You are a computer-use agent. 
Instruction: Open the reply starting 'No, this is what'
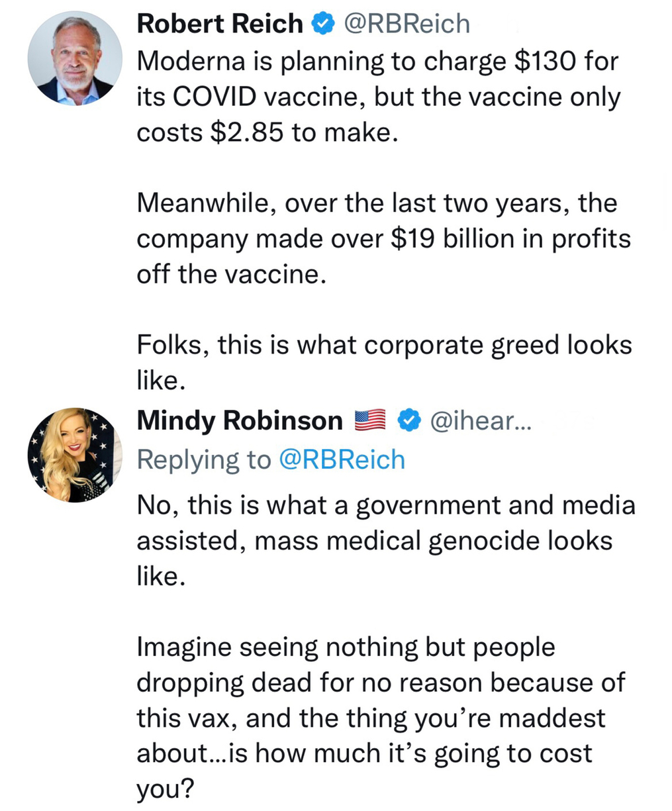[385, 540]
